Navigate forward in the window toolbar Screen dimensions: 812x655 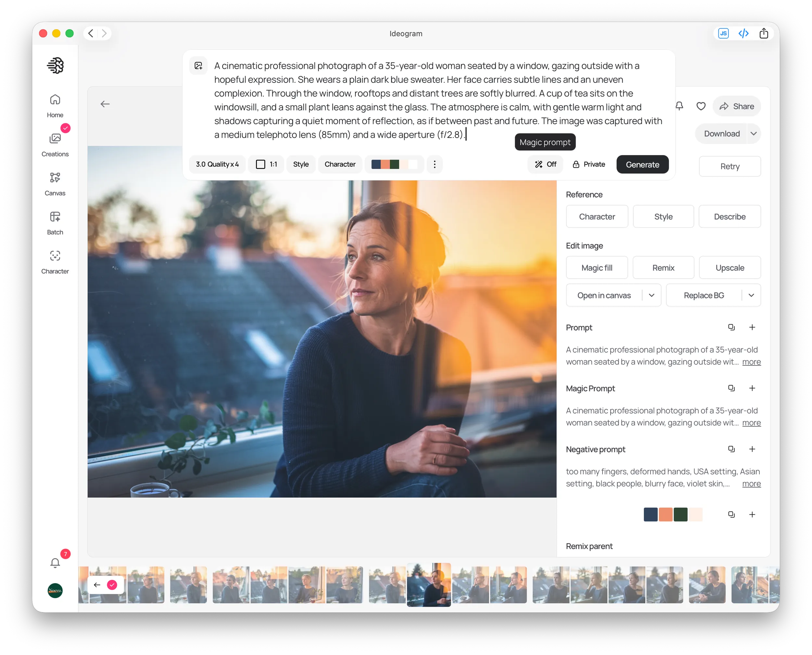(104, 33)
